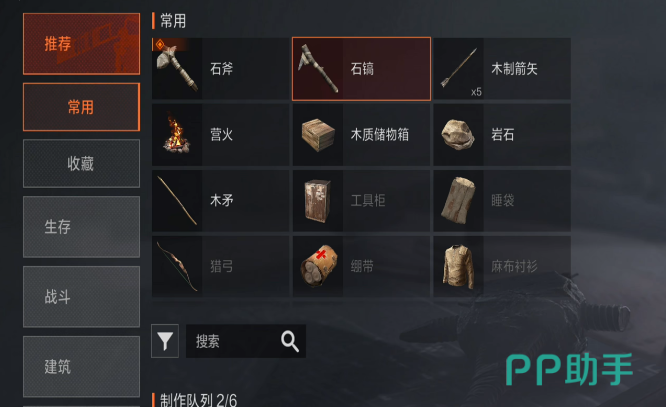
Task: Open the filter funnel button
Action: 165,341
